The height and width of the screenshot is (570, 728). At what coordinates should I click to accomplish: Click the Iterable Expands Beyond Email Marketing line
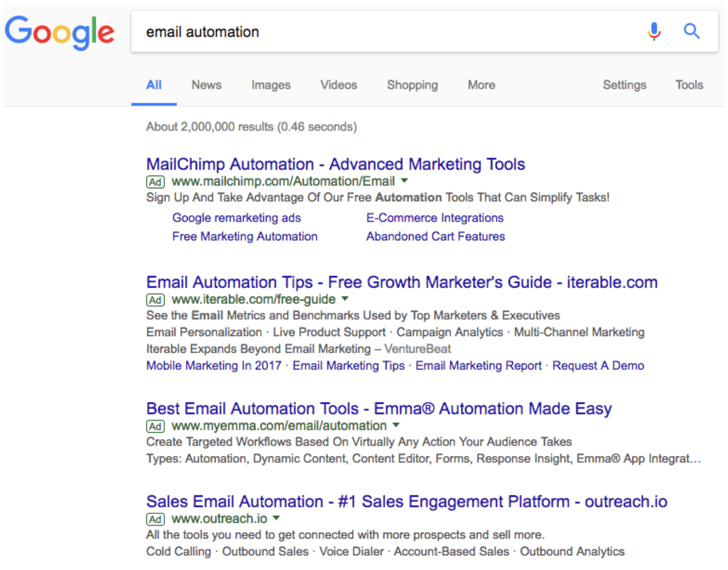pos(298,349)
